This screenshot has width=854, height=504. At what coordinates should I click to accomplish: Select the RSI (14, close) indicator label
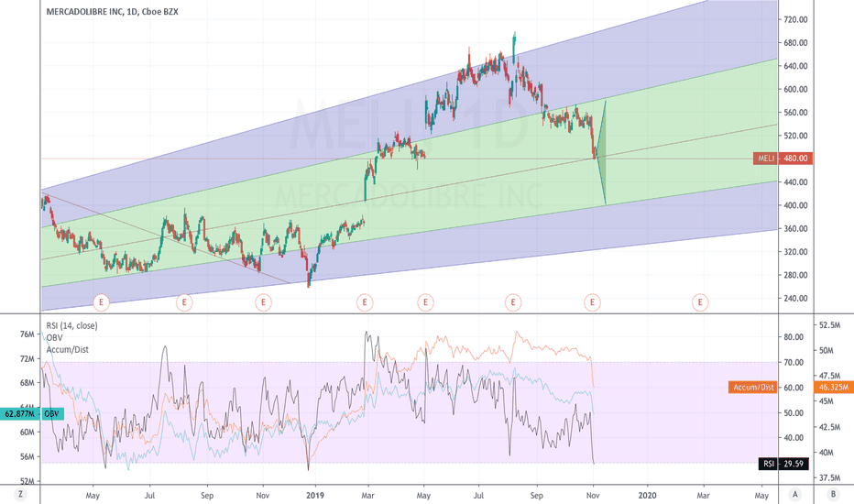point(71,326)
